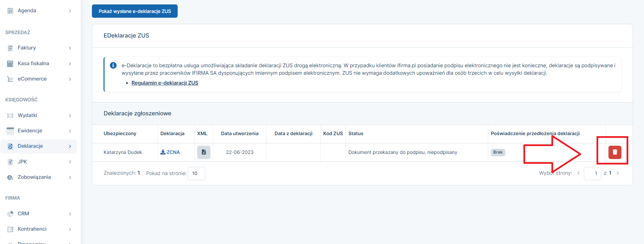Click the Ewidencje table icon

[x=10, y=131]
